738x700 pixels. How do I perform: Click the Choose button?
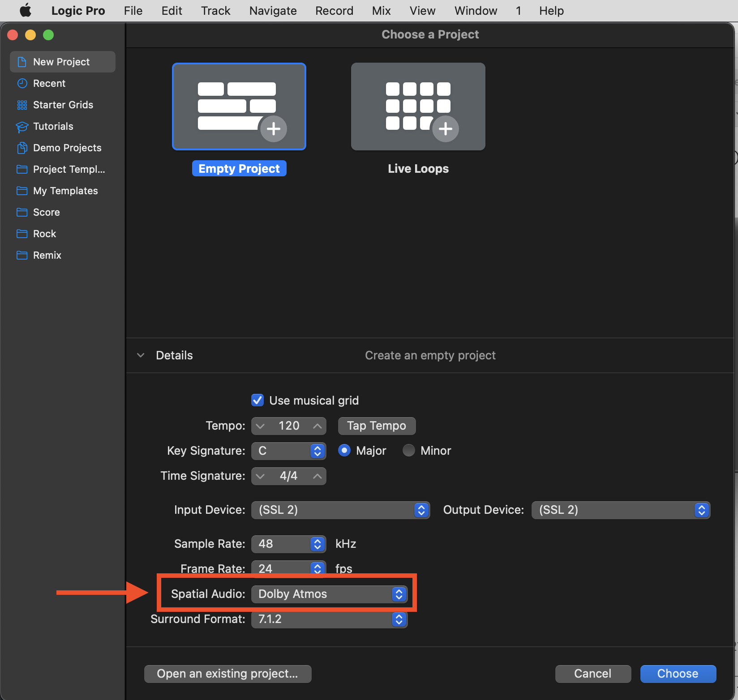(x=678, y=674)
